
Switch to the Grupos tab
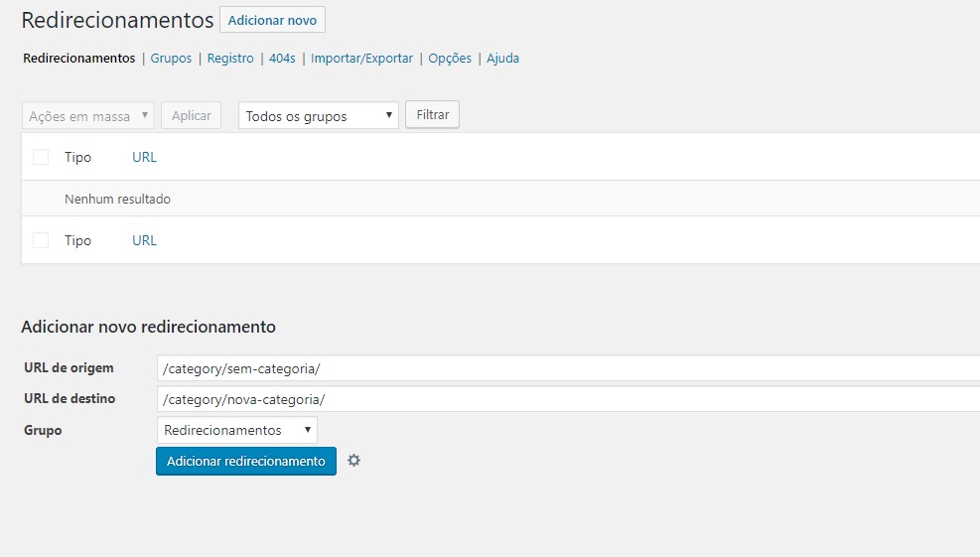tap(171, 59)
